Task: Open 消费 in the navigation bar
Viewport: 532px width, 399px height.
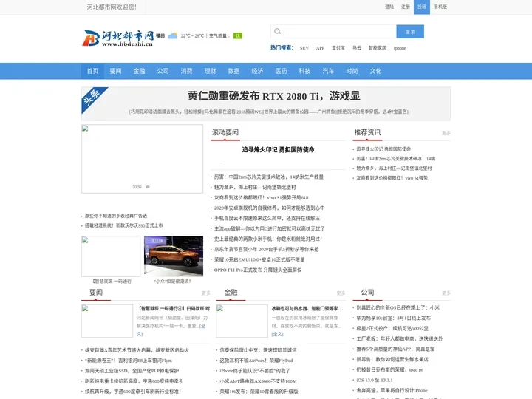Action: pos(187,71)
